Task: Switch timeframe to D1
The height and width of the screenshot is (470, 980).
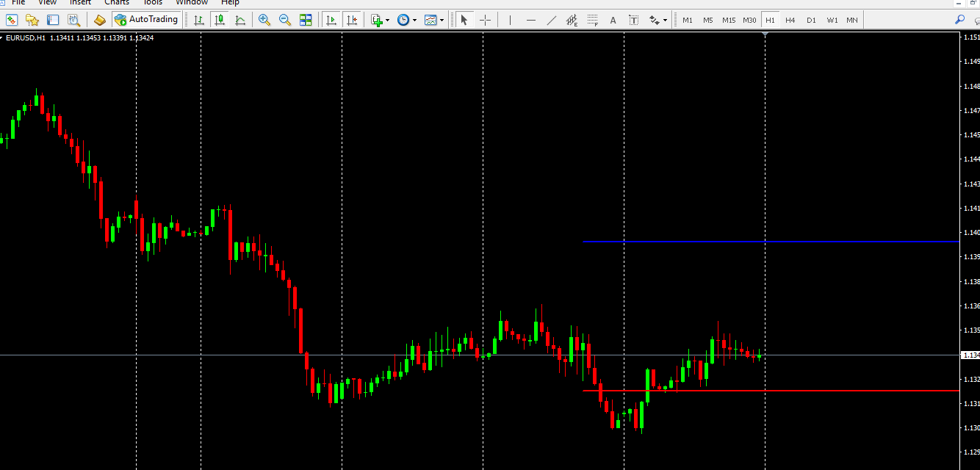Action: [x=810, y=20]
